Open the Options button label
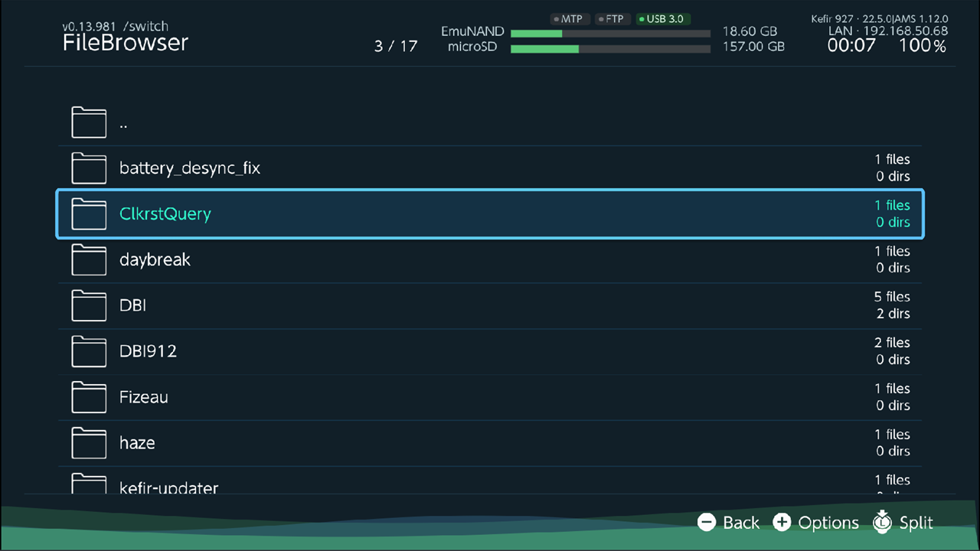This screenshot has height=551, width=980. click(828, 523)
